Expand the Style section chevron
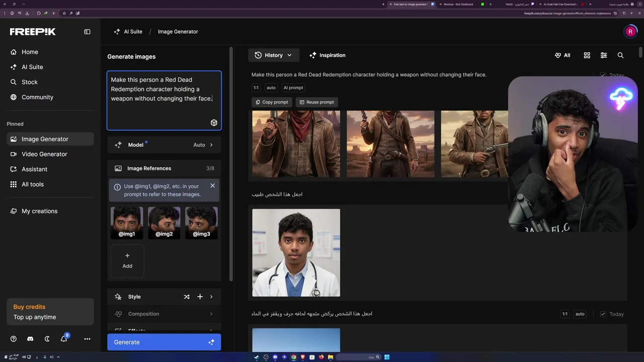 tap(211, 297)
